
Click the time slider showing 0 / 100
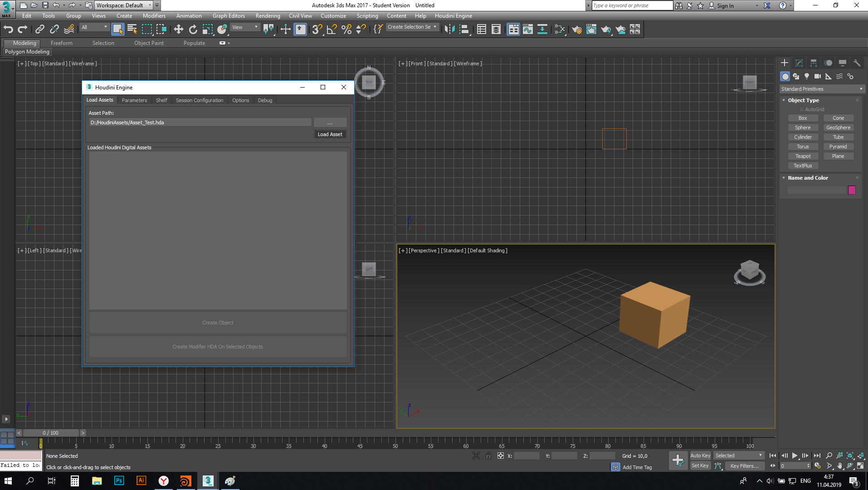click(51, 433)
